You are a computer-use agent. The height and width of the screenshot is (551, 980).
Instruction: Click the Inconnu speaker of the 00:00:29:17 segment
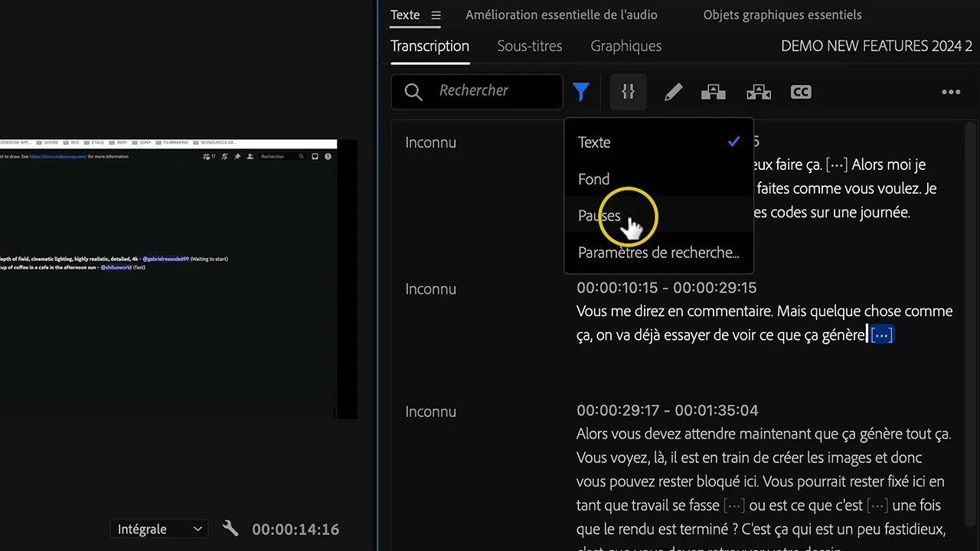pyautogui.click(x=430, y=411)
